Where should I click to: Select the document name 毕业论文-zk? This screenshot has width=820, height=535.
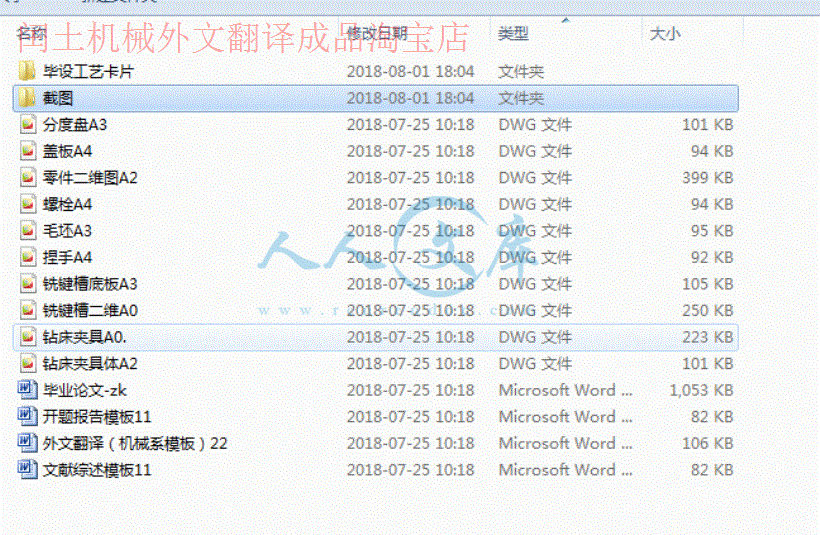click(x=85, y=390)
